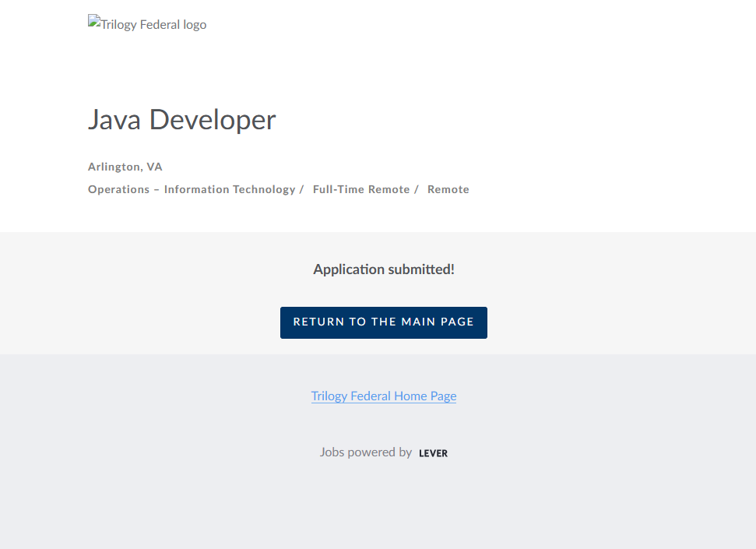Click the 'Trilogy Federal logo' alt text

tap(152, 25)
